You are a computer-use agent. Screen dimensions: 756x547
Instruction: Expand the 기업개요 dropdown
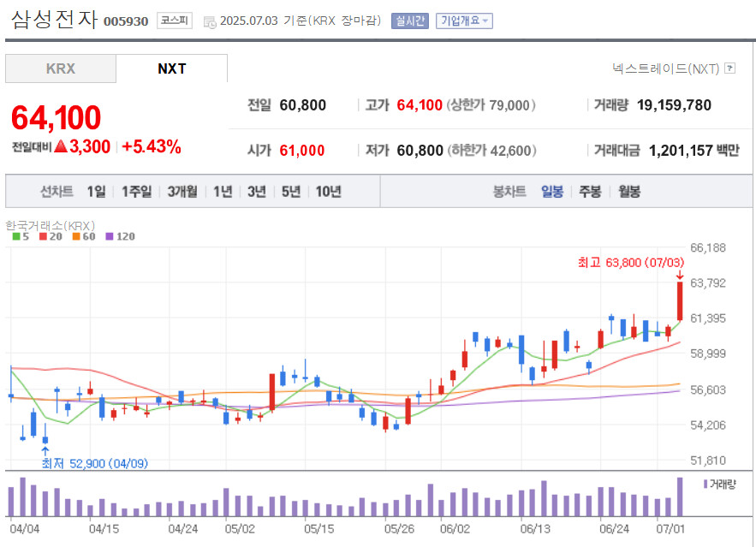click(x=464, y=21)
